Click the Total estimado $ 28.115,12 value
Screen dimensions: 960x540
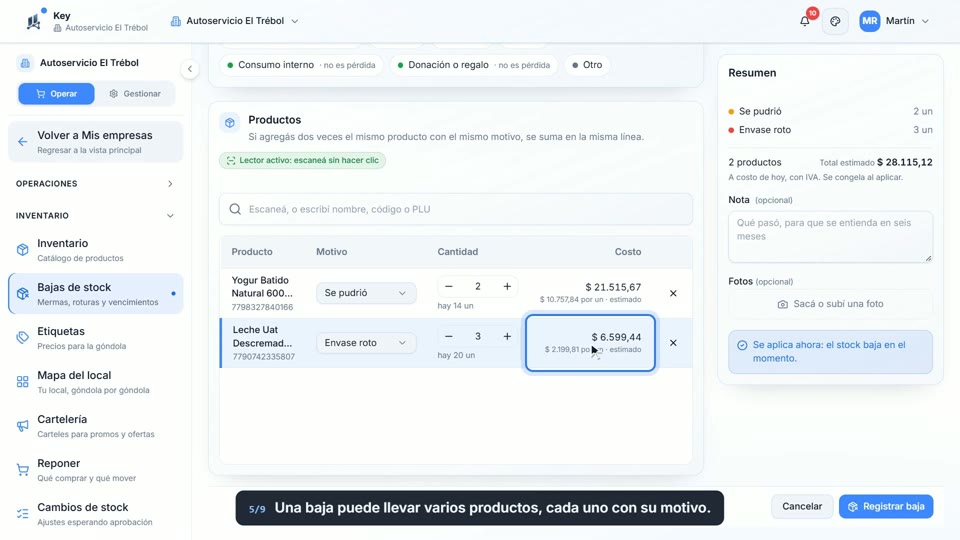pos(904,162)
